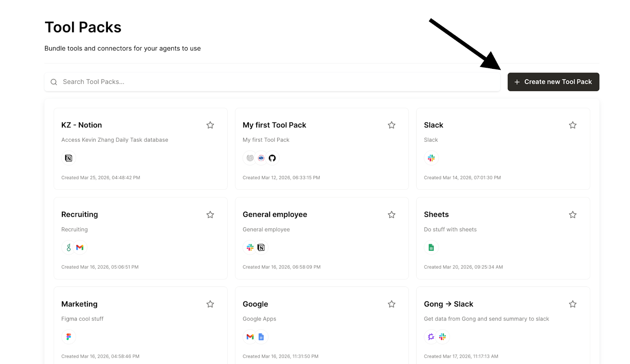Click the Greenhouse icon in Recruiting card
Image resolution: width=630 pixels, height=364 pixels.
pos(69,248)
